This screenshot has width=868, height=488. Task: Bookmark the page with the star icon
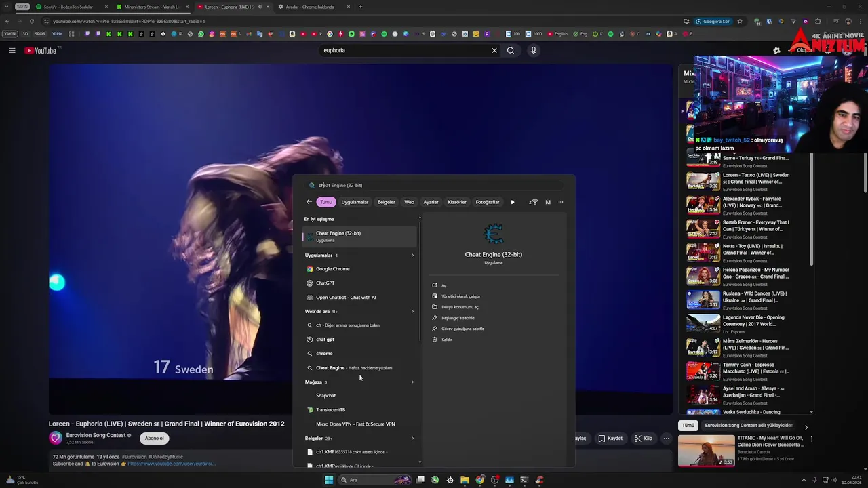[x=739, y=21]
